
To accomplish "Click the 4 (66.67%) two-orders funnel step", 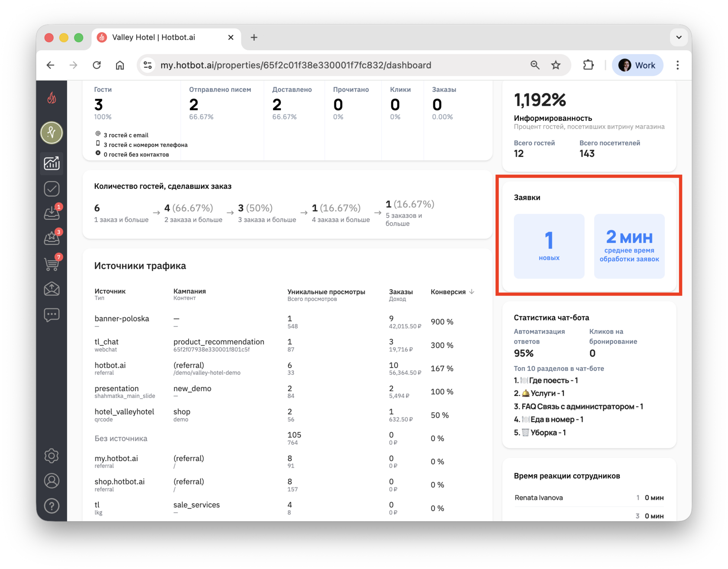I will [193, 213].
